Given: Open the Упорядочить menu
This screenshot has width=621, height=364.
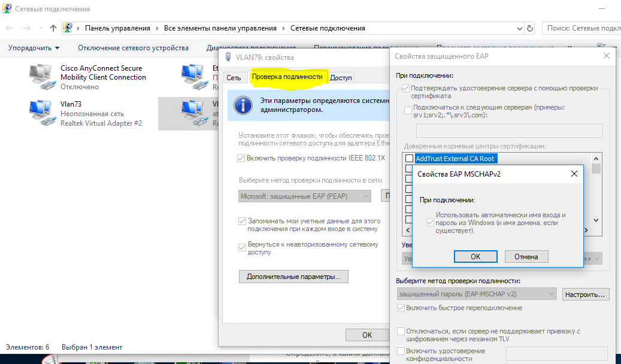Looking at the screenshot, I should [x=34, y=48].
